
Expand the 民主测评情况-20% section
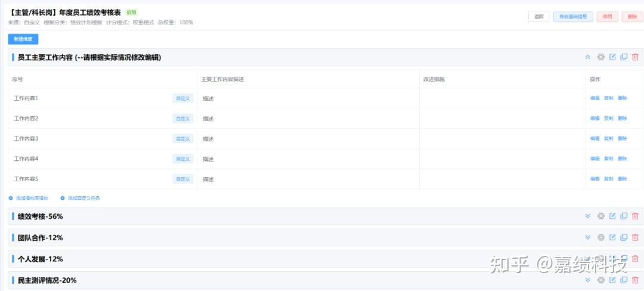coord(588,280)
